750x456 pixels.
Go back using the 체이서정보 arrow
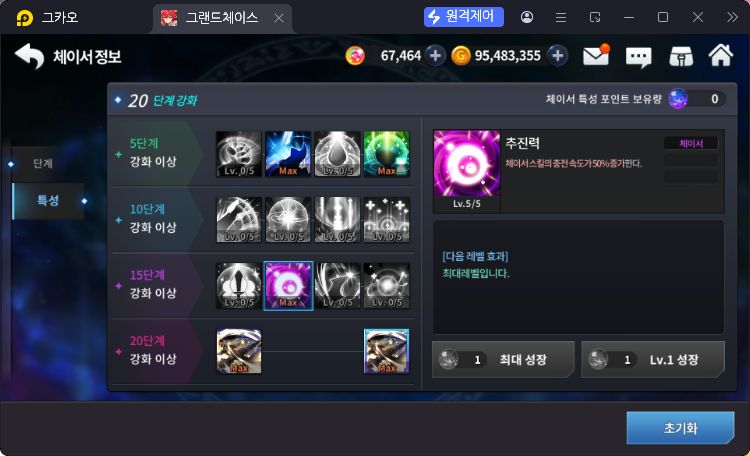[29, 56]
